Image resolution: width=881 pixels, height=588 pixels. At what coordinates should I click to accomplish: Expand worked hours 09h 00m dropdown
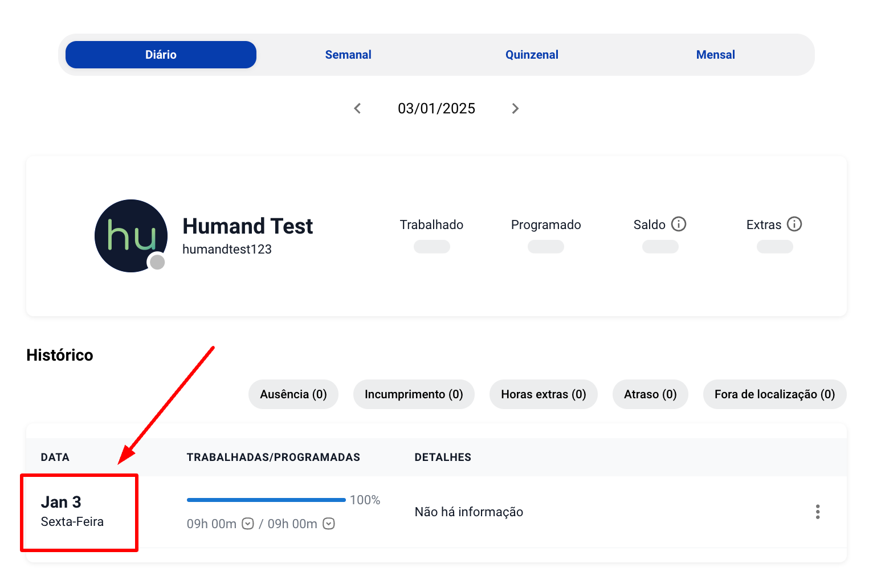[248, 524]
